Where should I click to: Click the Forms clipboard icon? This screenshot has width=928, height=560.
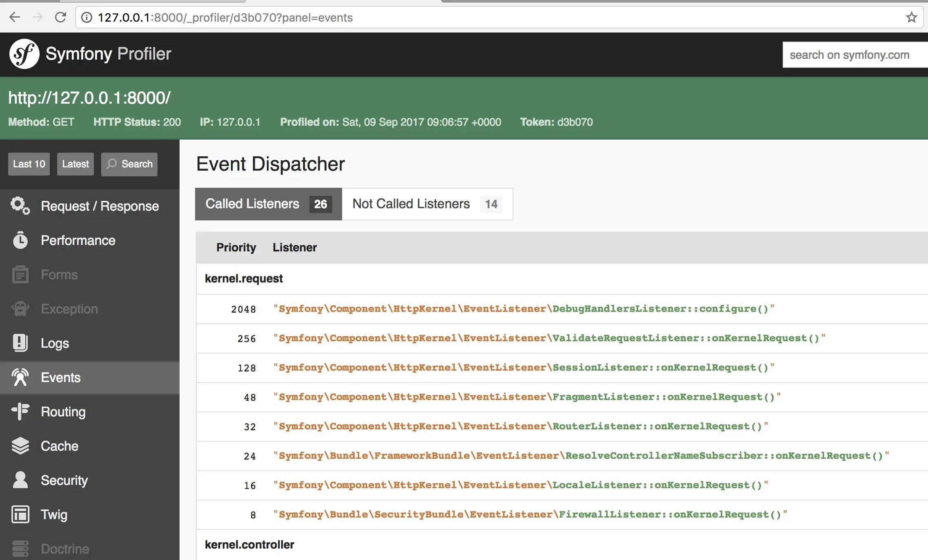(20, 274)
